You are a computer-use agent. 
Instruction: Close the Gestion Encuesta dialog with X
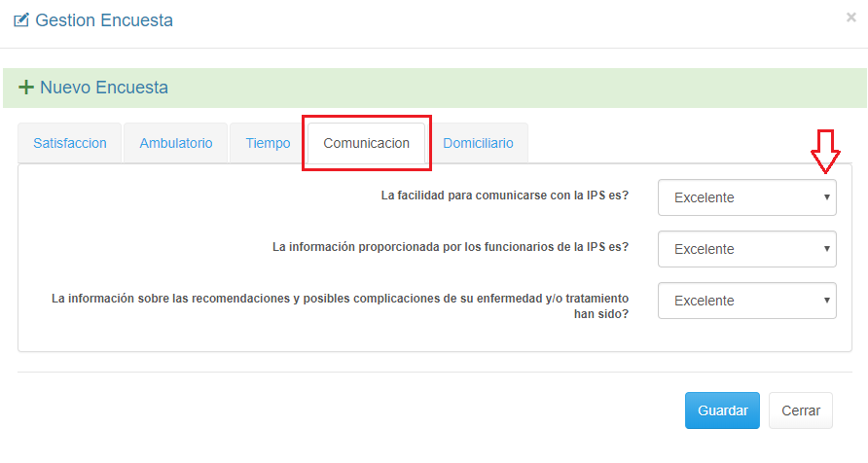851,18
